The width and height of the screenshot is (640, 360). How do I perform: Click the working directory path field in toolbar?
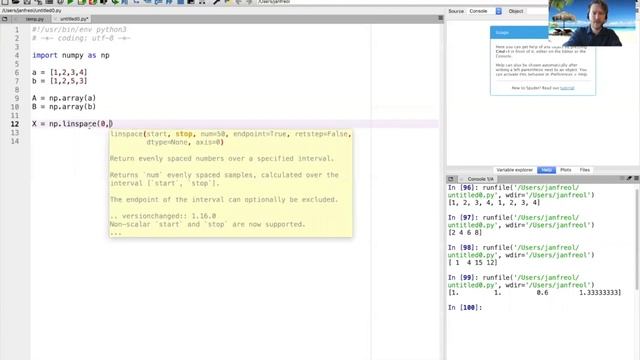[351, 2]
